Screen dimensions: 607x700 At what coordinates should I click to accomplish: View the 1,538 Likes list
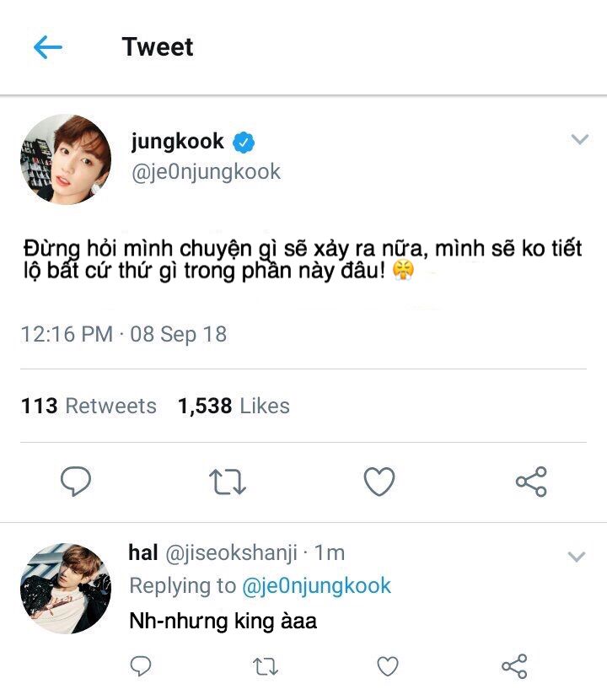click(x=234, y=406)
